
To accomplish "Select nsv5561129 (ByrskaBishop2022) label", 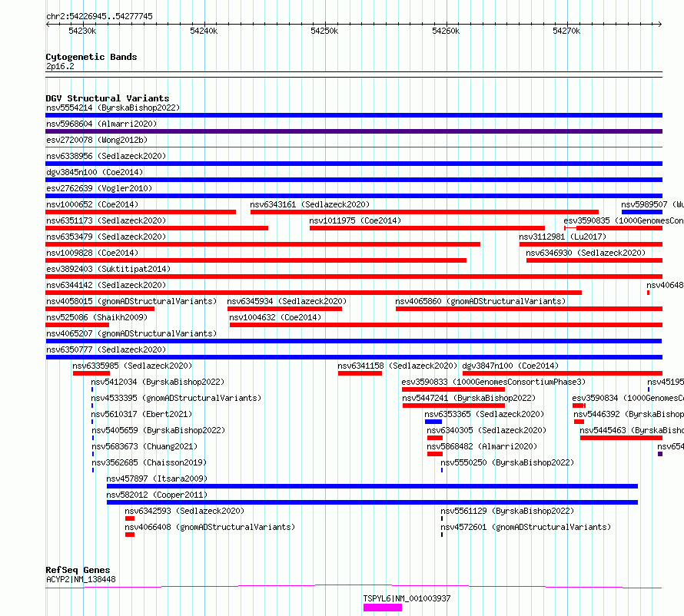I will 507,511.
